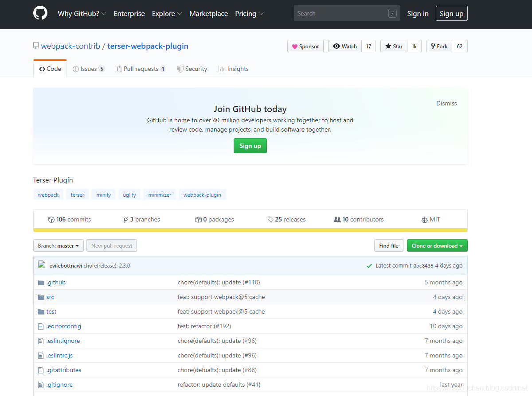Click the test folder icon
This screenshot has width=532, height=396.
[x=41, y=311]
